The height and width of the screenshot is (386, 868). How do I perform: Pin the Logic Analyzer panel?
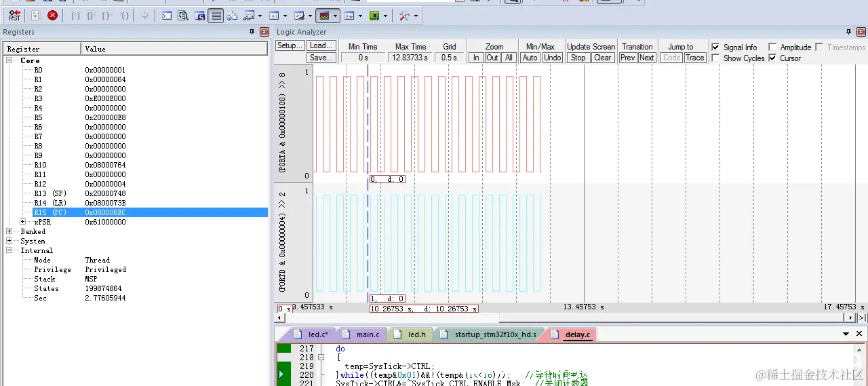pyautogui.click(x=848, y=32)
